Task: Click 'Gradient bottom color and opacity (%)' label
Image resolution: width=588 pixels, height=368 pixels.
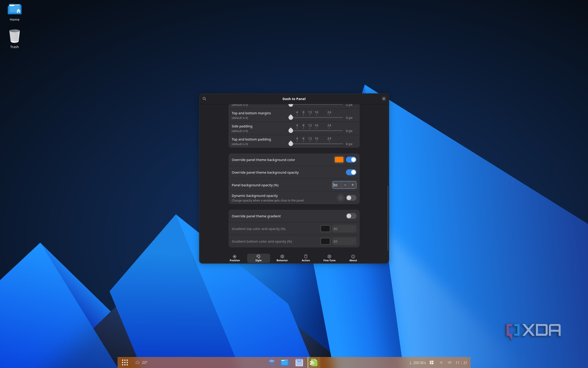Action: (x=262, y=241)
